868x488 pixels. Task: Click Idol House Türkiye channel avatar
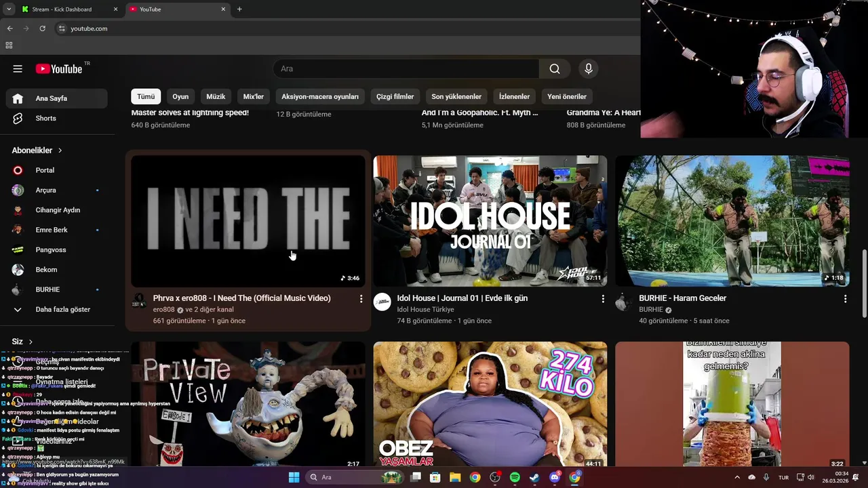click(382, 302)
